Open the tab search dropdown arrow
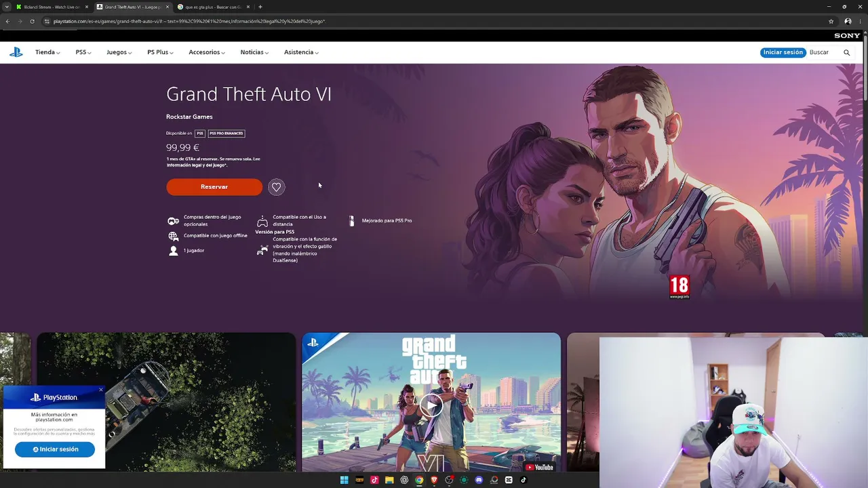The image size is (868, 488). [x=7, y=7]
